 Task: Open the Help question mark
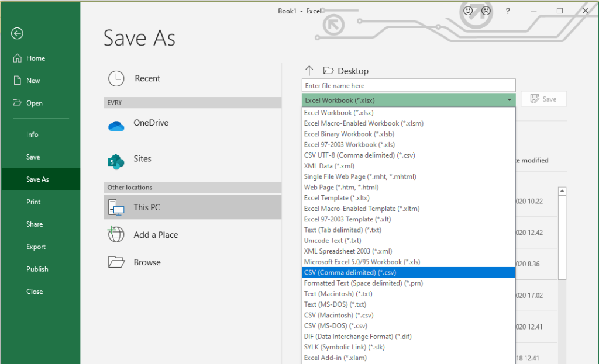click(x=508, y=11)
